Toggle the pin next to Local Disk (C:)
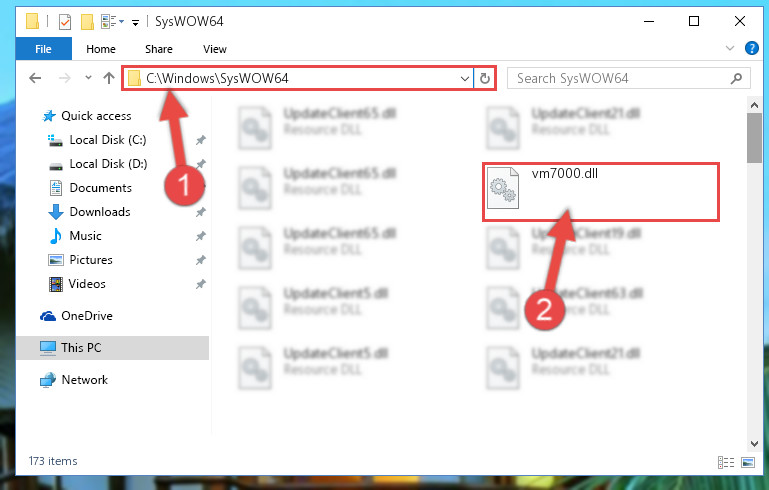The width and height of the screenshot is (769, 490). (200, 140)
